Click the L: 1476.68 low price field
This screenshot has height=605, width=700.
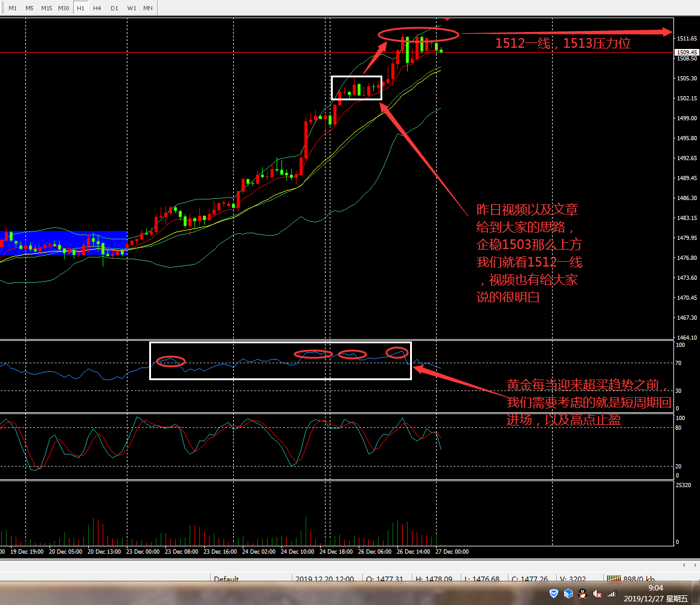(x=482, y=578)
